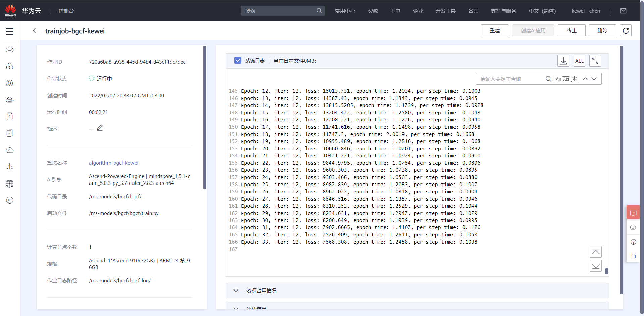Screen dimensions: 644x316
Task: Click the 重建 button
Action: coord(495,31)
